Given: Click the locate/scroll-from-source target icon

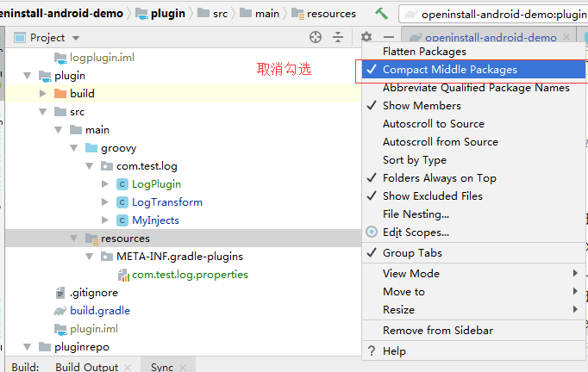Looking at the screenshot, I should coord(316,37).
